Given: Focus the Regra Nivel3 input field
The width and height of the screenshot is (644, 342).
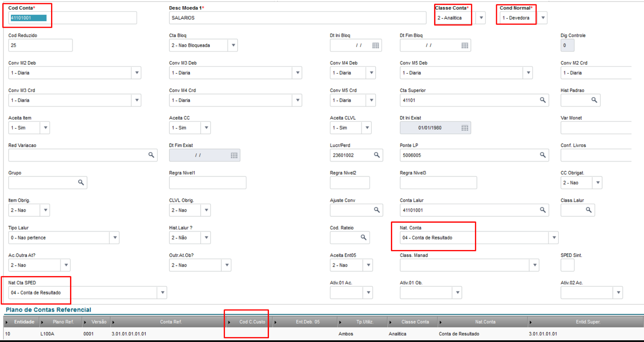Looking at the screenshot, I should [x=438, y=183].
